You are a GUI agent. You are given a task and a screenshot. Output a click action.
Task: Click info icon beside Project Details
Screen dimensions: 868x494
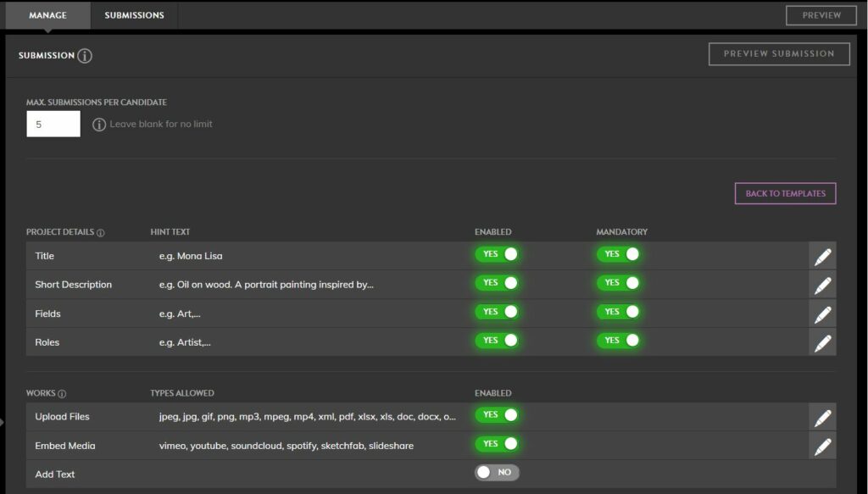click(100, 233)
